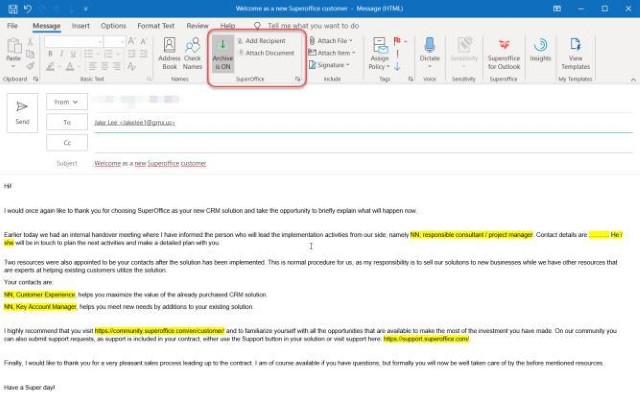Click the Subject field text
Screen dimensions: 640x408
[x=150, y=163]
